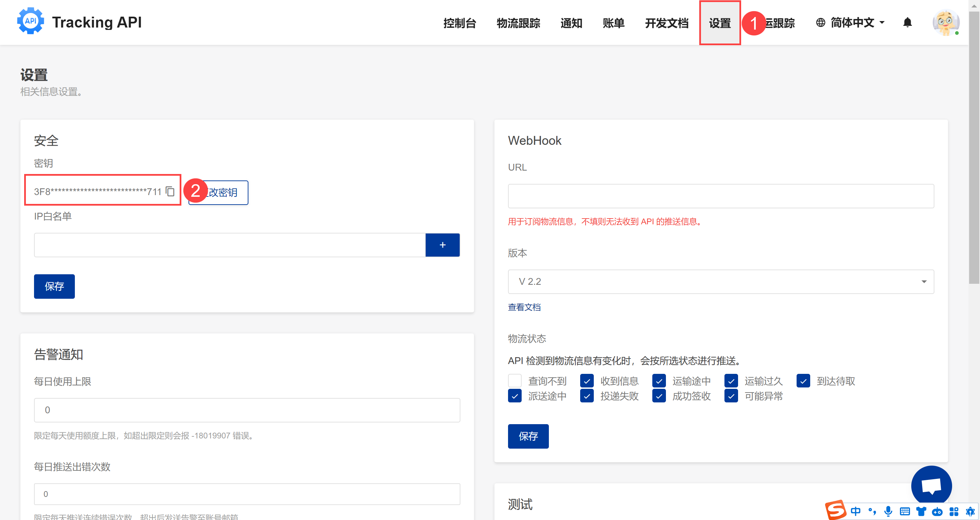980x520 pixels.
Task: Copy the secret key with copy icon
Action: click(170, 191)
